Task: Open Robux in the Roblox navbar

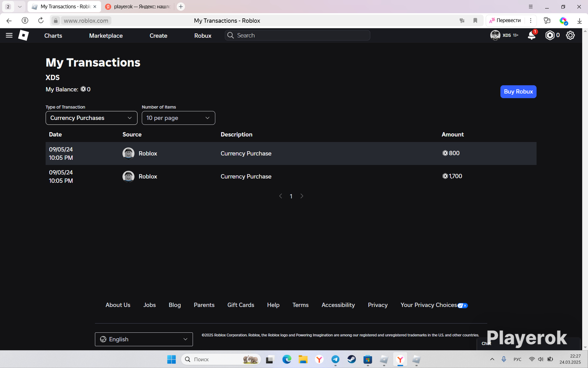Action: point(203,36)
